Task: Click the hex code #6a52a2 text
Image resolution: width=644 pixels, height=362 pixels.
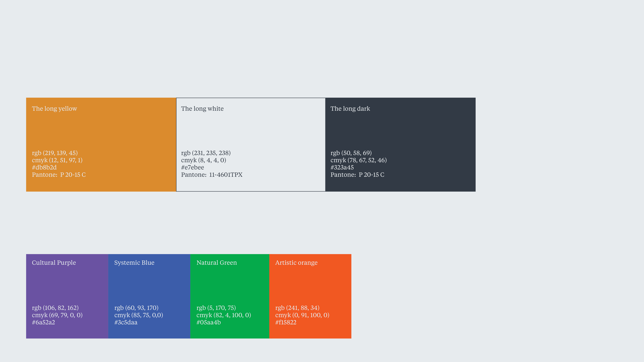Action: point(44,322)
